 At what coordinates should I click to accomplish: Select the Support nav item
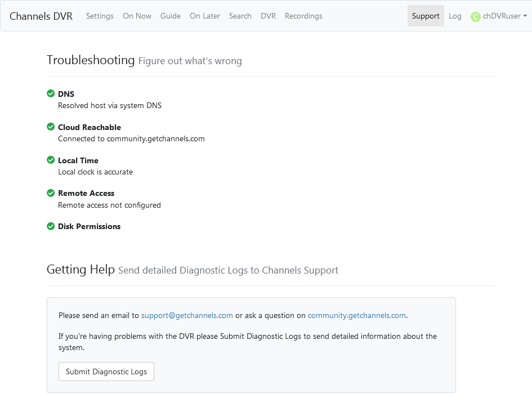[426, 16]
